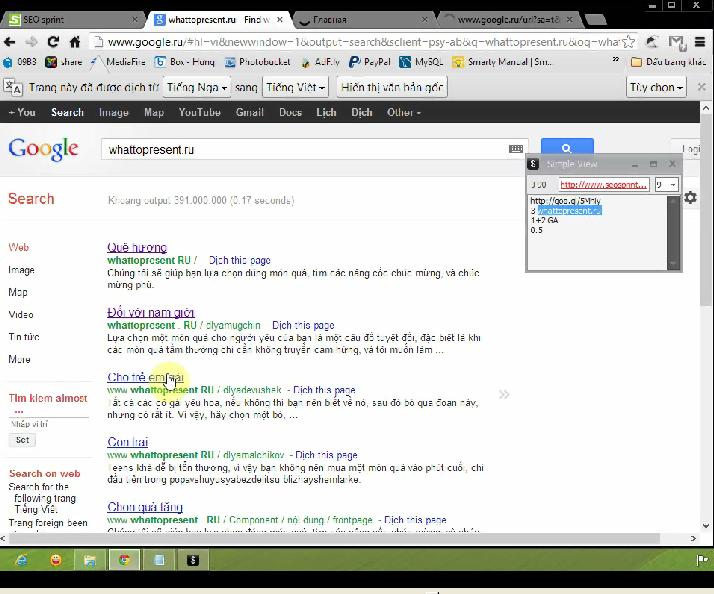Expand the Tiếng Nga source language dropdown
Image resolution: width=714 pixels, height=594 pixels.
196,87
